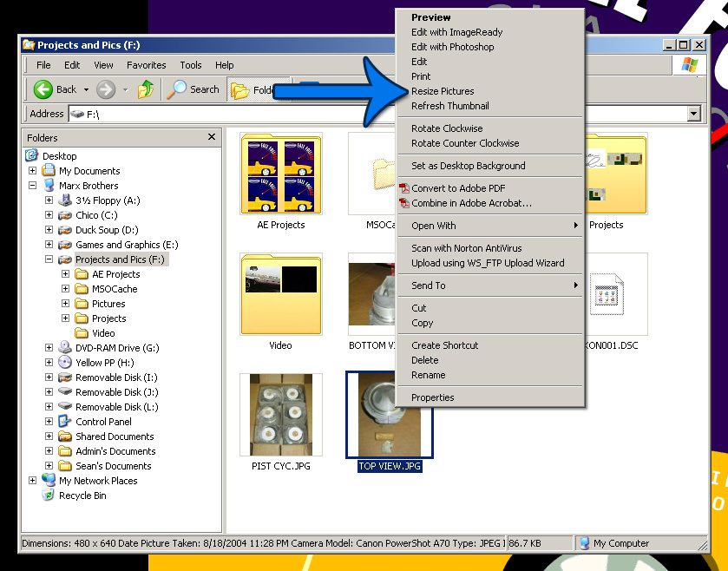Screen dimensions: 728x571
Task: Select the AE Projects folder thumbnail
Action: coord(281,174)
